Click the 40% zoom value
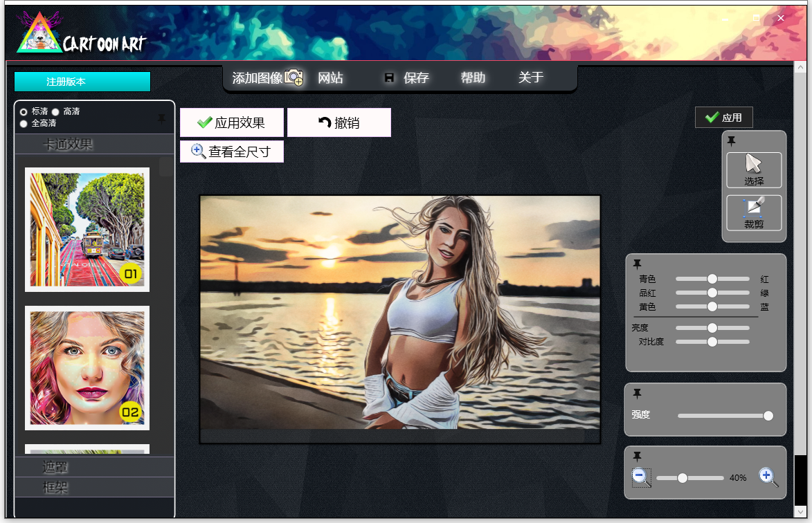This screenshot has height=523, width=812. 738,478
